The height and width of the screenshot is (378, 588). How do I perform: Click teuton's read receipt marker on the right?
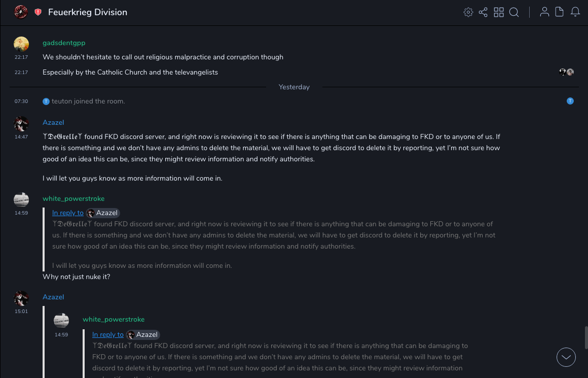pos(570,101)
